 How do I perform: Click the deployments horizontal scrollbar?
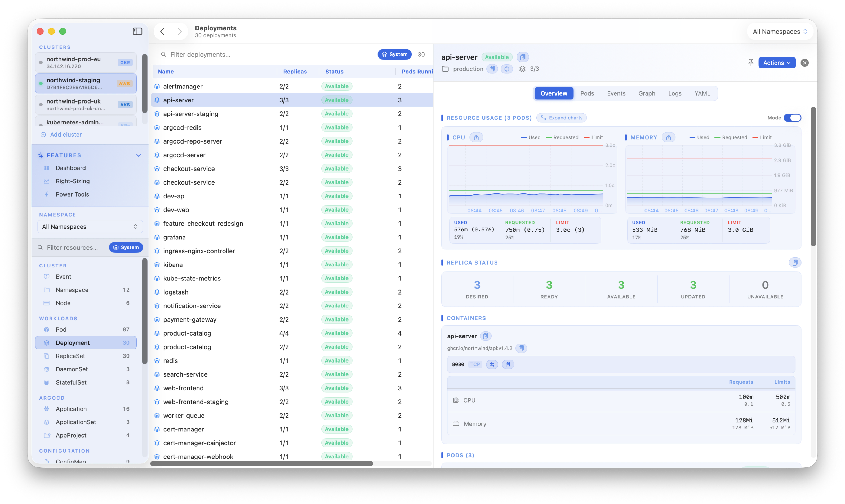tap(261, 463)
